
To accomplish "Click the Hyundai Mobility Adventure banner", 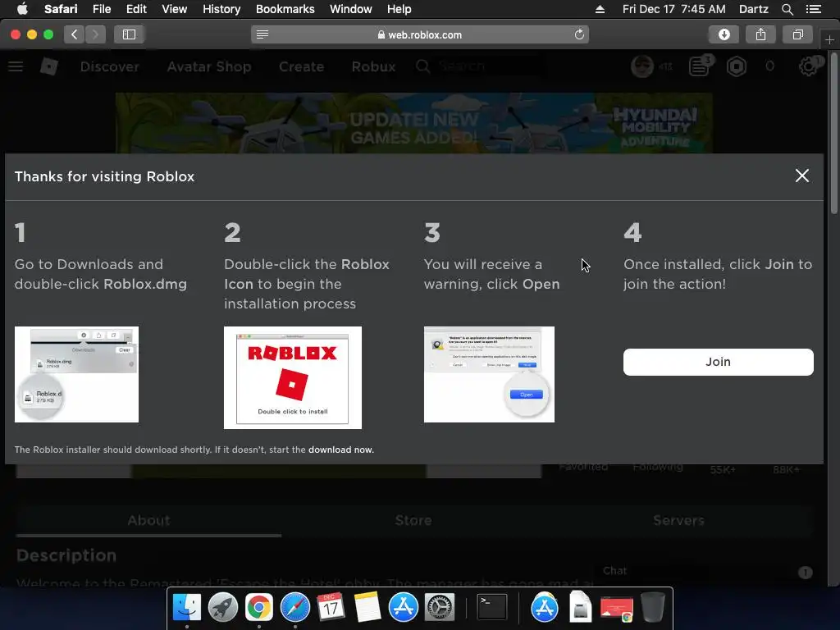I will click(x=413, y=124).
